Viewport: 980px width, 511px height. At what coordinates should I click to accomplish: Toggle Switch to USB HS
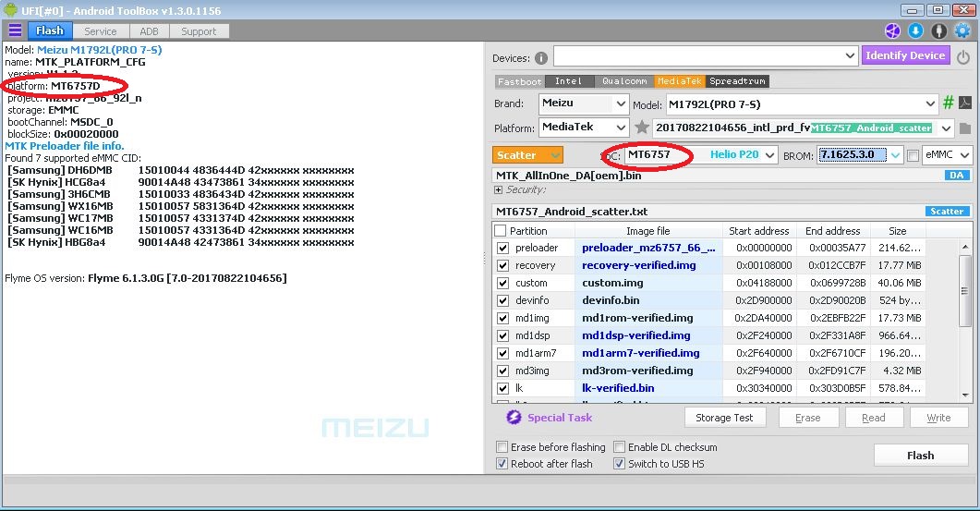click(x=619, y=464)
